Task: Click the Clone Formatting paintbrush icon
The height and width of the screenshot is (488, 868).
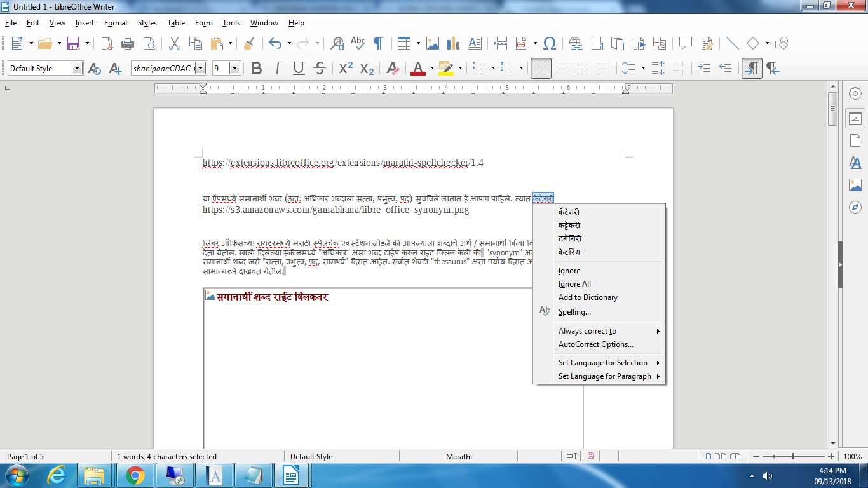Action: click(x=249, y=43)
